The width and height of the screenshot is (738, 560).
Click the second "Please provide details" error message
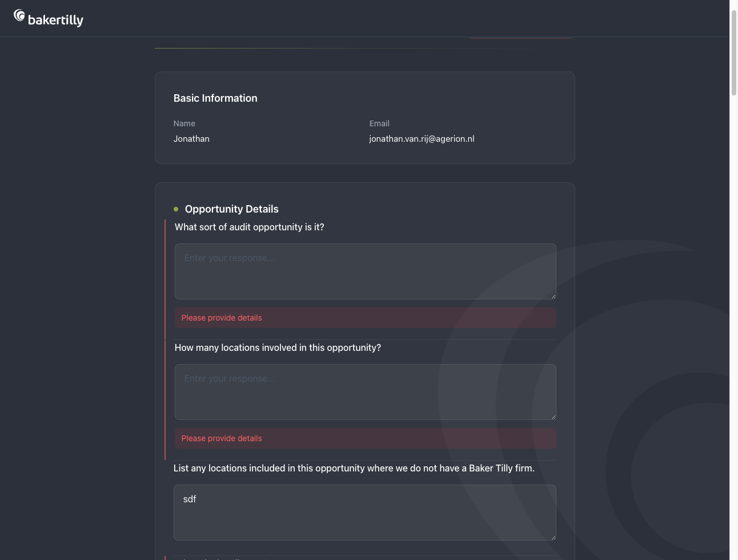point(222,438)
